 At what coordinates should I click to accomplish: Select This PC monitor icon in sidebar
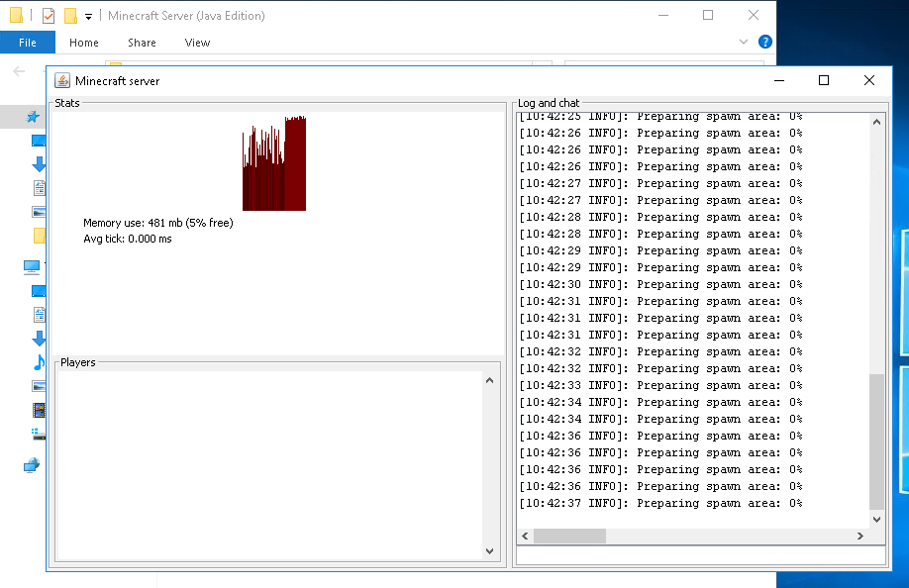pos(33,267)
